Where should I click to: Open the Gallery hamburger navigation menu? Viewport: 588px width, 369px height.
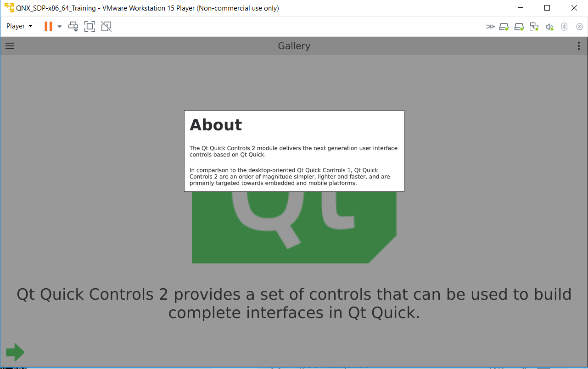[10, 46]
